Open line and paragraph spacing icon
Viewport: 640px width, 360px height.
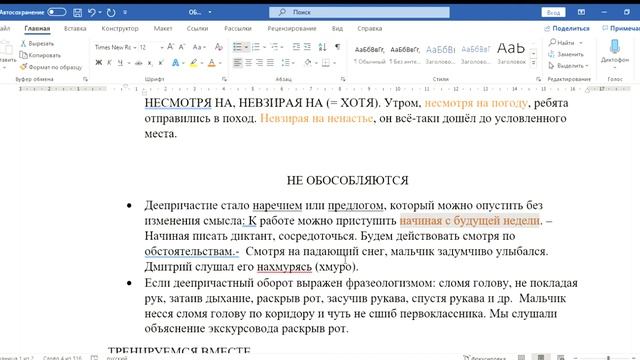coord(286,63)
